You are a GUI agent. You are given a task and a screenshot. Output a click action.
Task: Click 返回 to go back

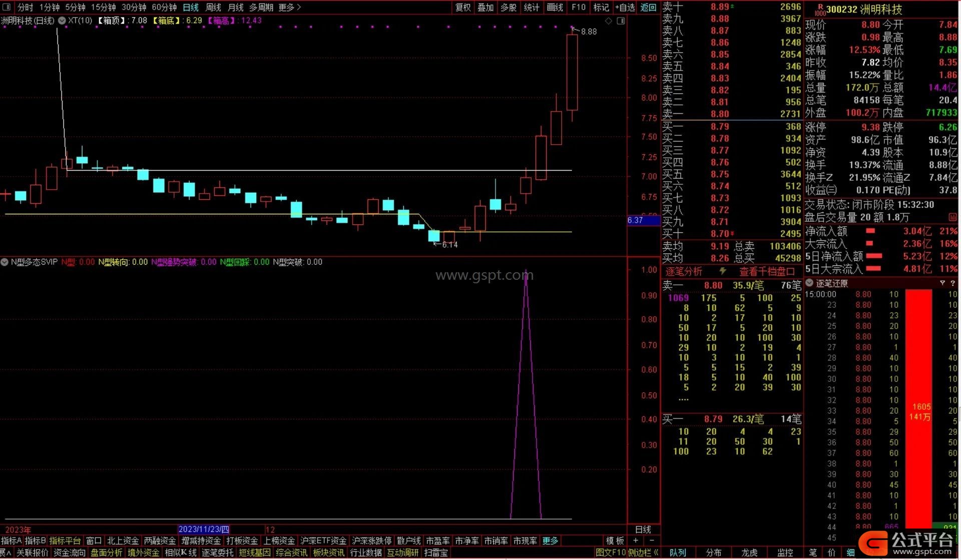click(x=648, y=8)
